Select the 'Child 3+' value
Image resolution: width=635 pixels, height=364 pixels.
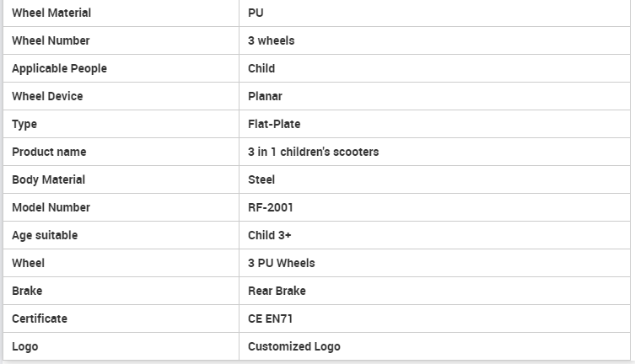(x=270, y=235)
